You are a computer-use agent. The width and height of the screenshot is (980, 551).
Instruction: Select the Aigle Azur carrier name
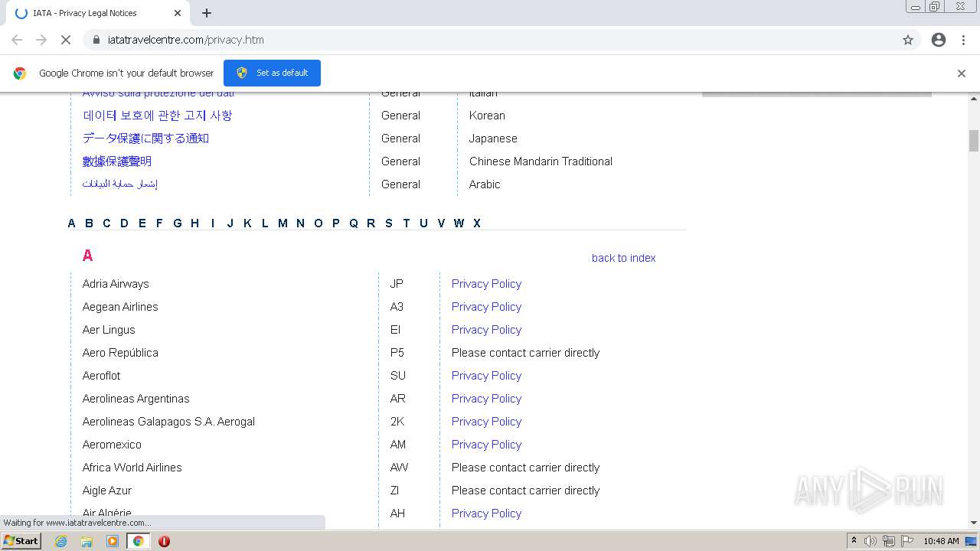(106, 491)
